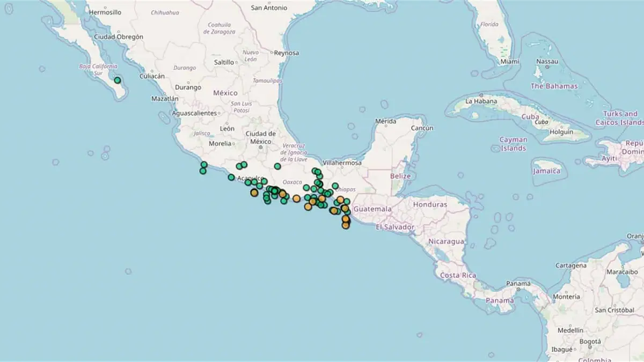
Task: Click the Mérida city label
Action: tap(385, 121)
